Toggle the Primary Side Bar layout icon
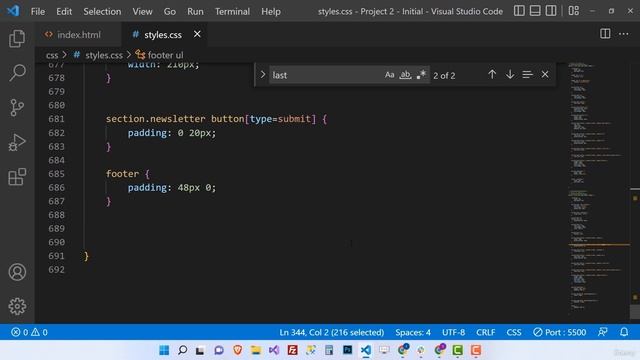The image size is (640, 360). point(519,11)
